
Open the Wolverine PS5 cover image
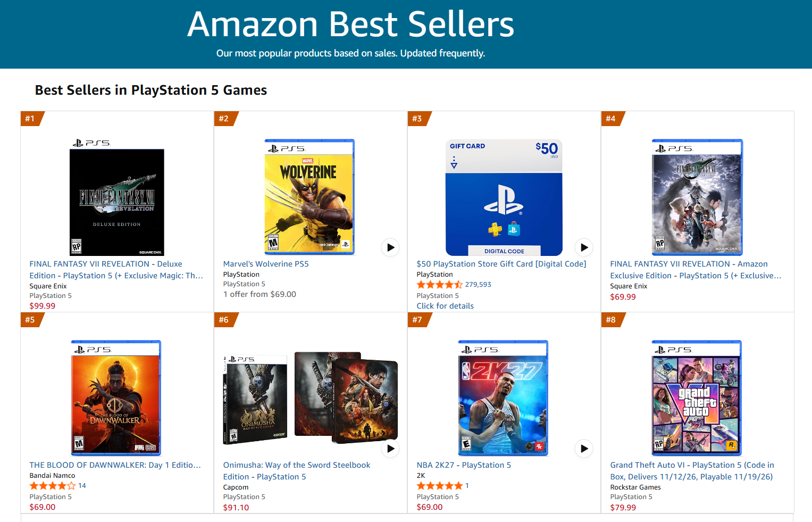[309, 197]
